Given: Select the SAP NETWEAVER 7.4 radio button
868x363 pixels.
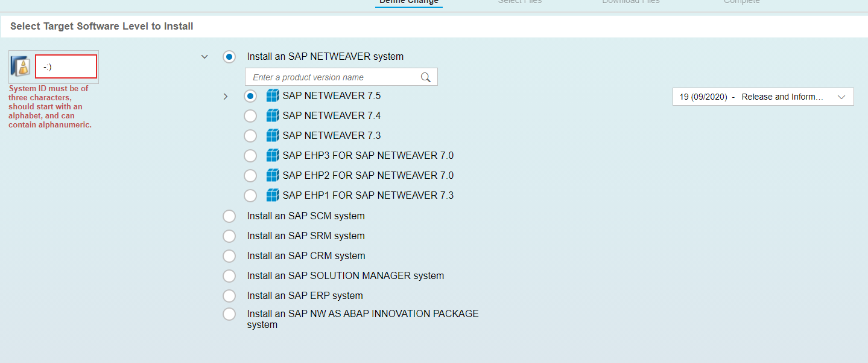Looking at the screenshot, I should pyautogui.click(x=250, y=116).
